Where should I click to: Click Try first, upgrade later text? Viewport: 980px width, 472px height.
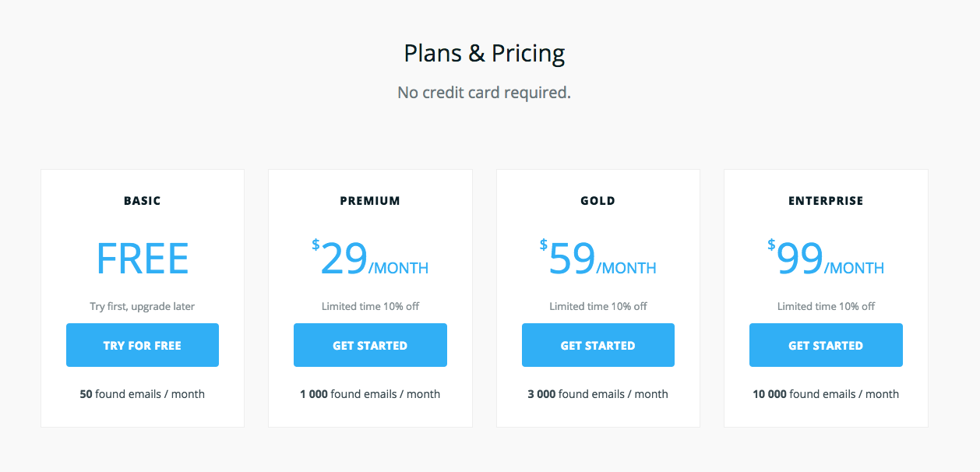coord(142,306)
